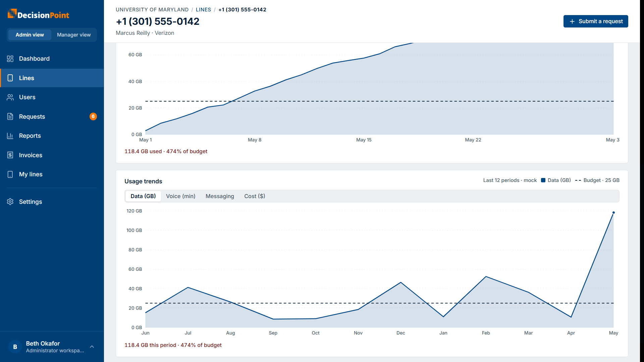Click the Sep label on the trends axis

pyautogui.click(x=273, y=333)
